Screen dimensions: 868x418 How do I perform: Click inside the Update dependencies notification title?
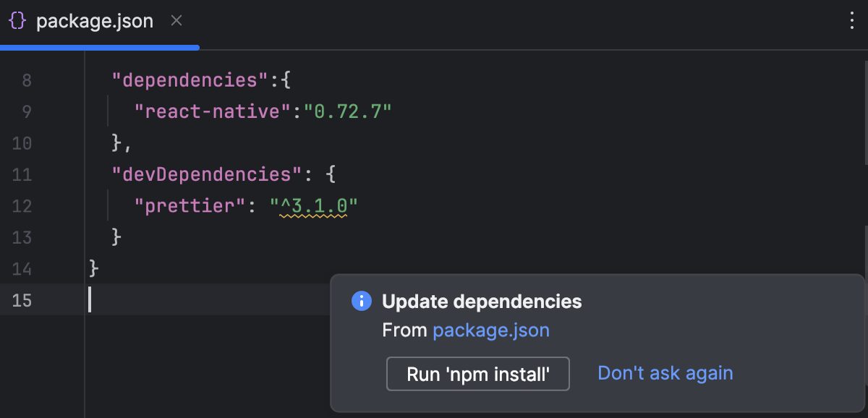(481, 302)
